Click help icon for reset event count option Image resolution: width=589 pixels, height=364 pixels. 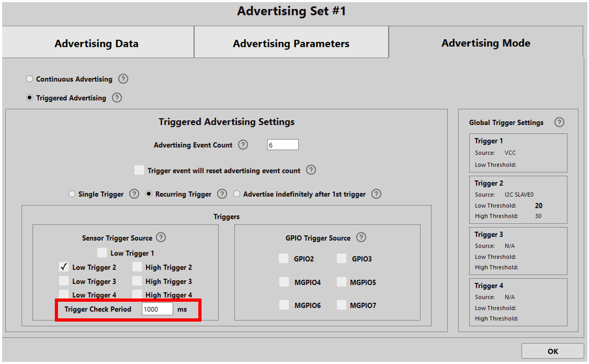pyautogui.click(x=311, y=170)
